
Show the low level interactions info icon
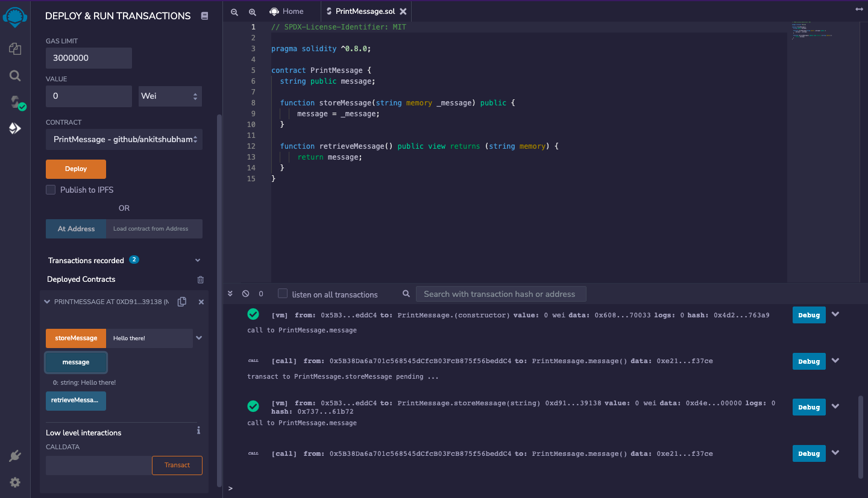coord(198,431)
